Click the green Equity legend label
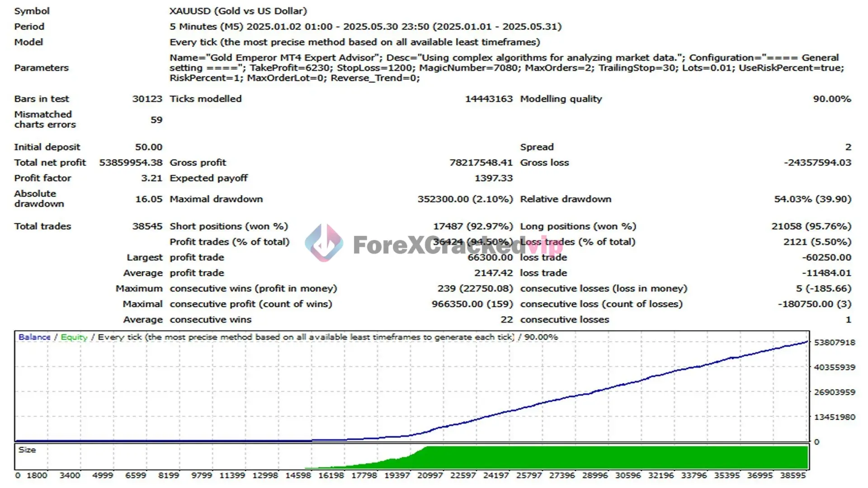Viewport: 868px width, 488px height. pos(74,337)
